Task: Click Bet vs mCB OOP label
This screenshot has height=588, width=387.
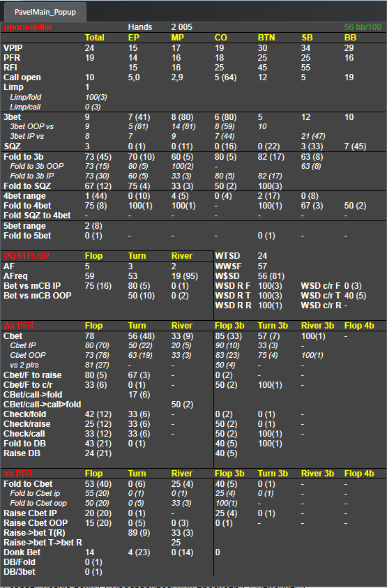Action: tap(37, 296)
